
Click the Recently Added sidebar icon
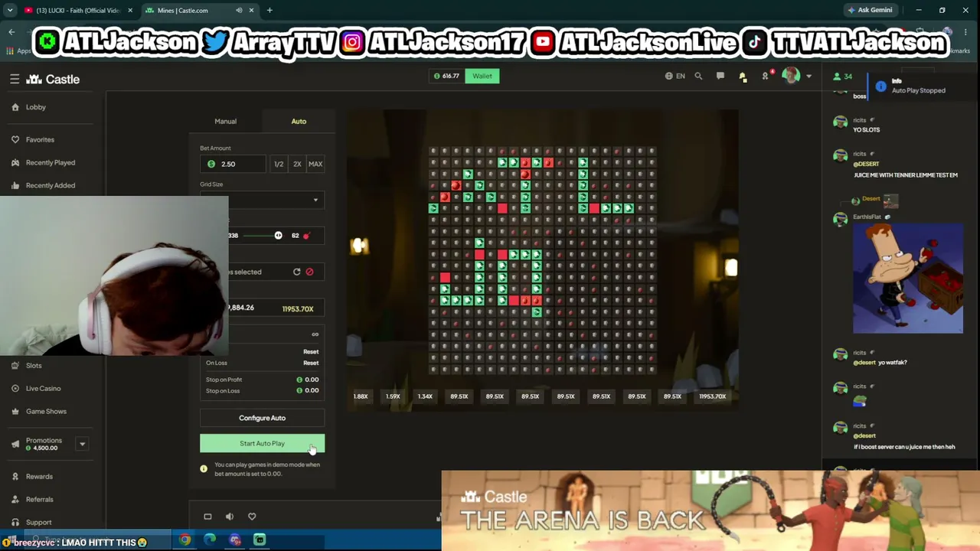[x=15, y=185]
